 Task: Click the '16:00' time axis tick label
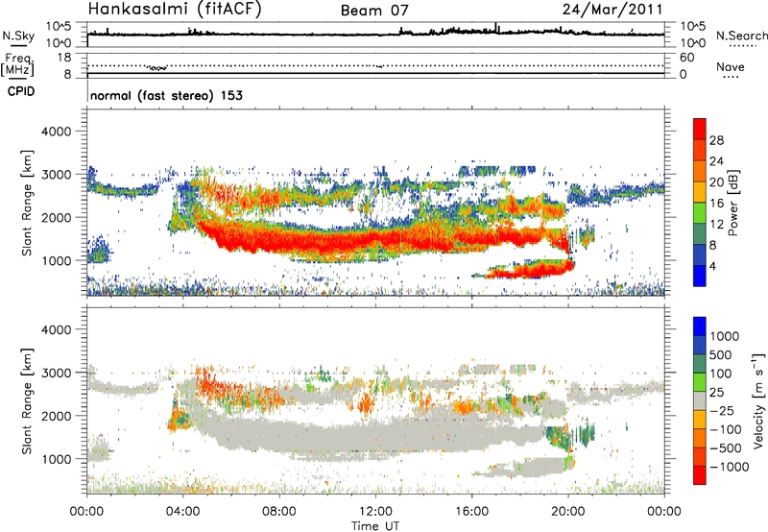[x=471, y=512]
